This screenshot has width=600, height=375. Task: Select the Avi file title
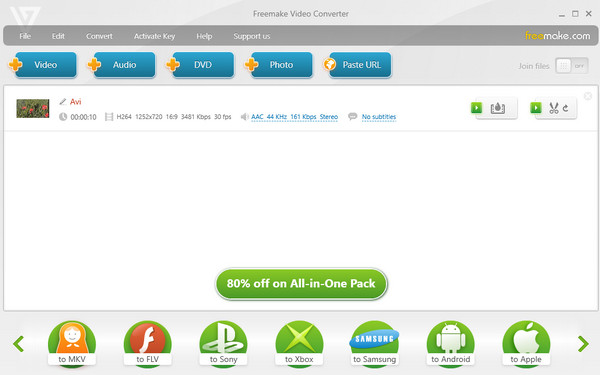coord(75,101)
